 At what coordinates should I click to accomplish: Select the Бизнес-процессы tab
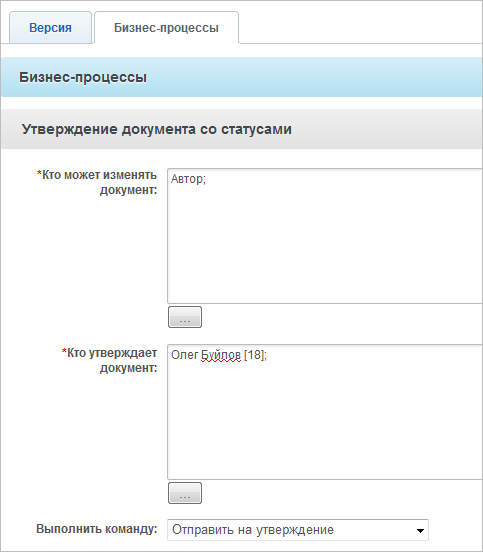coord(167,28)
